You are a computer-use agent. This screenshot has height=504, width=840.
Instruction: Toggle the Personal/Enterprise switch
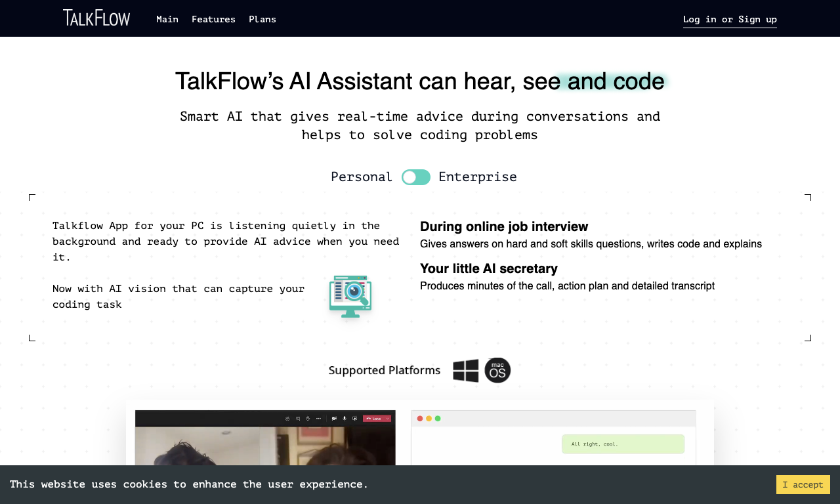pyautogui.click(x=416, y=177)
